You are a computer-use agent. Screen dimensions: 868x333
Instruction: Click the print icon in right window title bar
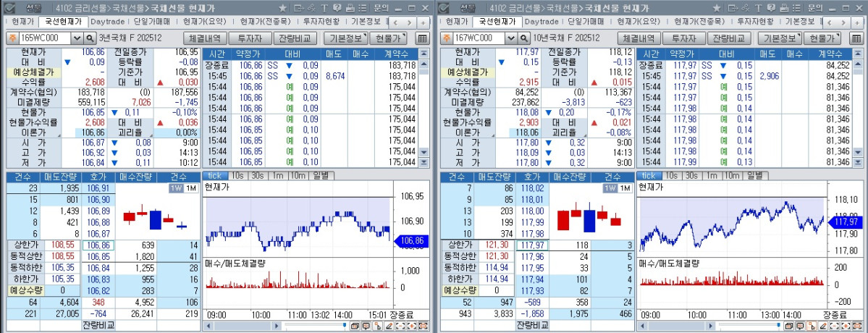coord(784,8)
